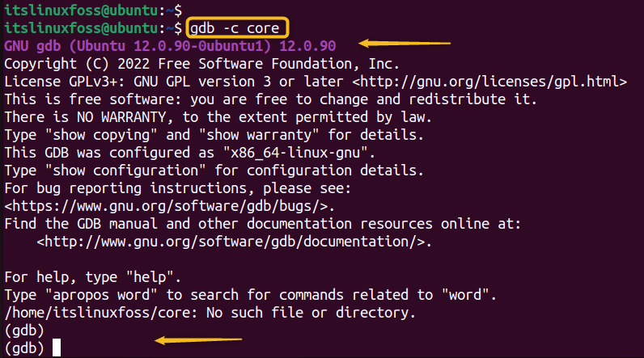Open the gnu.org/licenses/gpl.html link

[x=489, y=81]
